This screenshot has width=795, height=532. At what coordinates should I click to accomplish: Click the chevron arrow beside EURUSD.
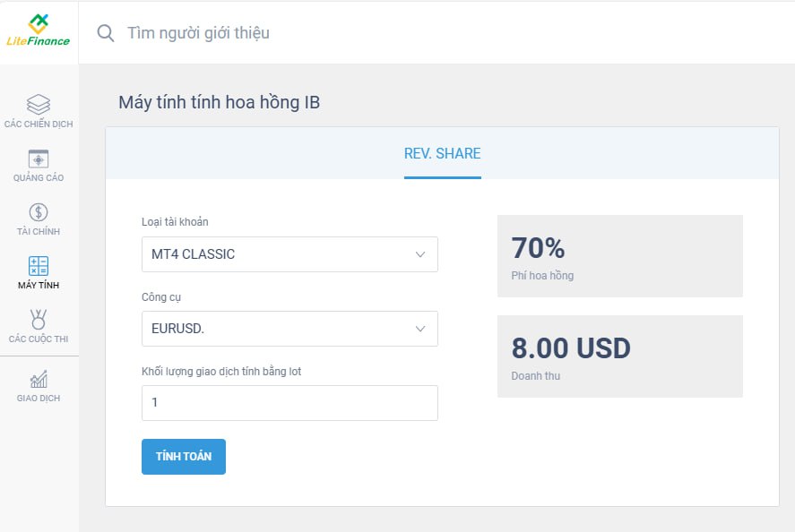coord(420,329)
